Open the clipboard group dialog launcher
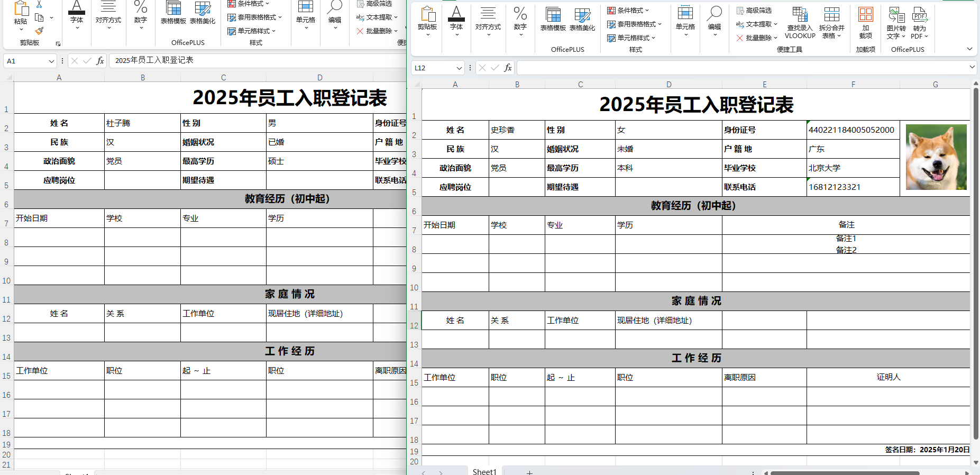The height and width of the screenshot is (475, 980). (x=58, y=43)
